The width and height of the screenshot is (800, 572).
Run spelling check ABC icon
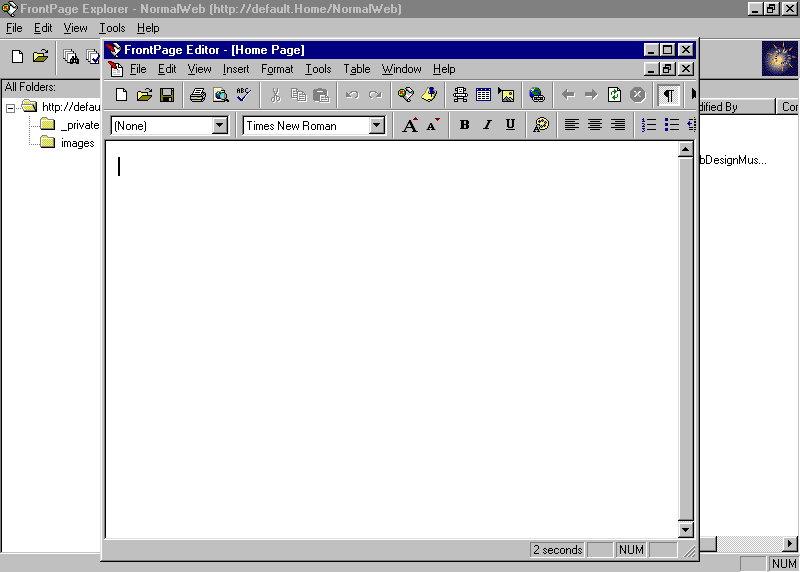pos(243,95)
